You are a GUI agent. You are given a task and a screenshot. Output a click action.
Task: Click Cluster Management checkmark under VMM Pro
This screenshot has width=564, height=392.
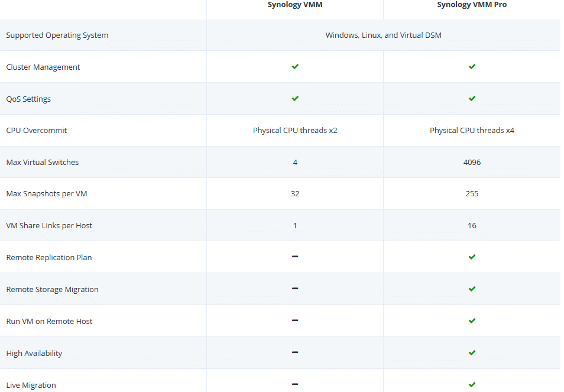click(x=472, y=67)
